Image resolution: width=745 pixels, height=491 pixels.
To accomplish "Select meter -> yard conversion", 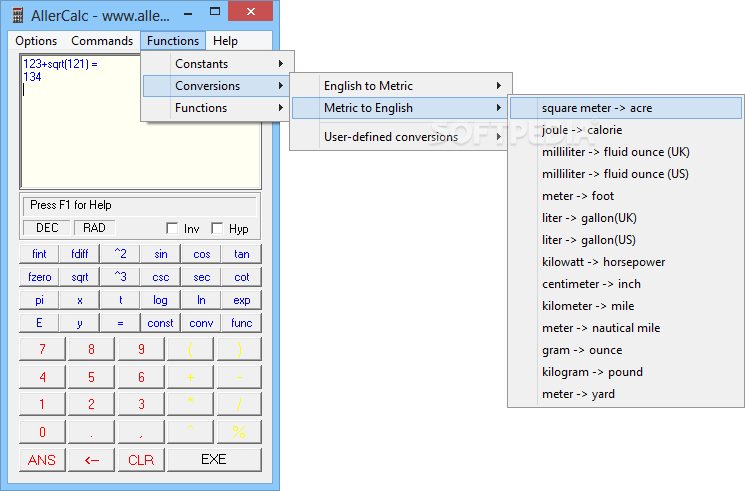I will [626, 394].
